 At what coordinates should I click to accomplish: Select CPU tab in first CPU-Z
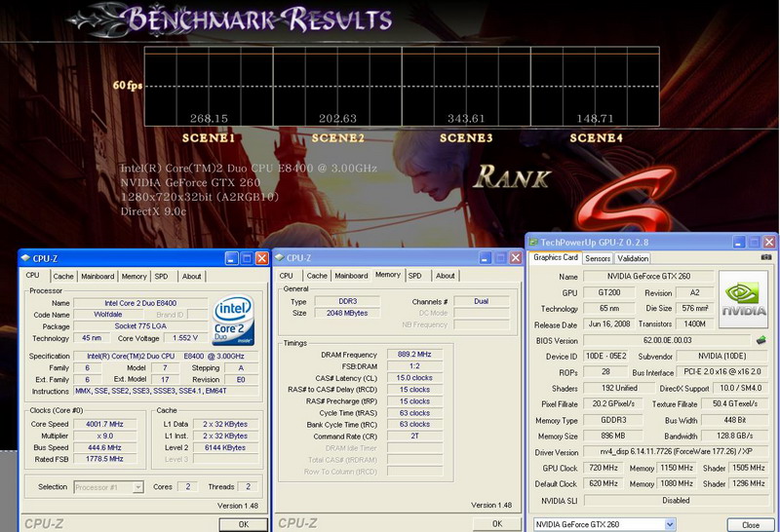coord(32,275)
